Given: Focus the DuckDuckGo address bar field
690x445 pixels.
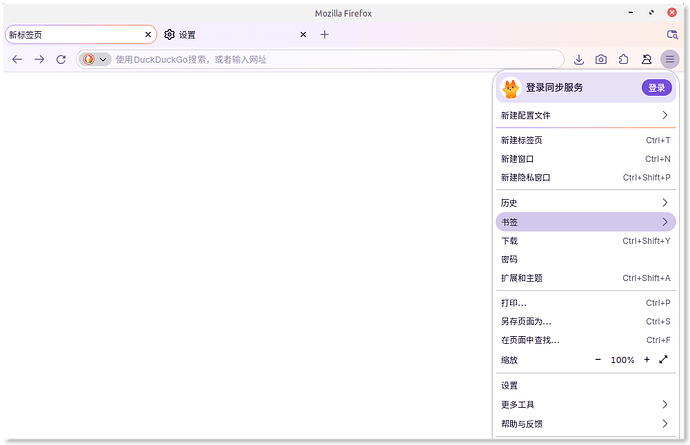Looking at the screenshot, I should click(x=320, y=59).
